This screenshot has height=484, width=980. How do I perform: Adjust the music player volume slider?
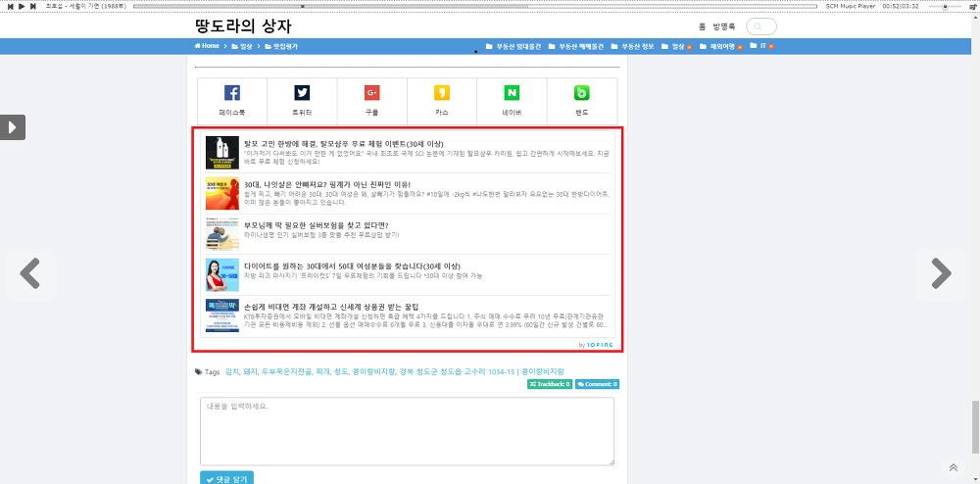[947, 6]
